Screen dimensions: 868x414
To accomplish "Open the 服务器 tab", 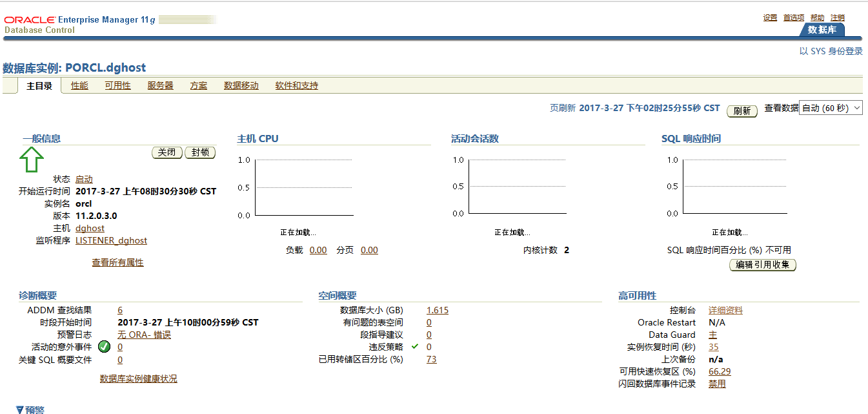I will coord(160,85).
